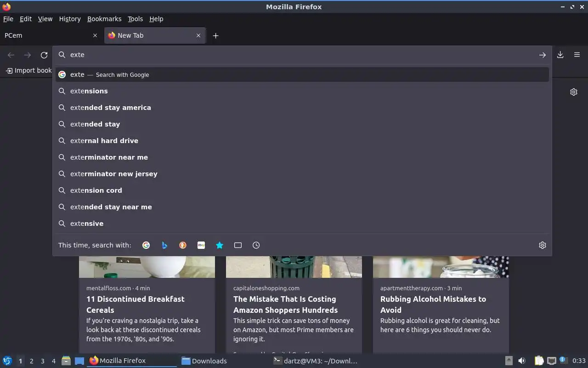The width and height of the screenshot is (588, 368).
Task: Go forward with the forward arrow
Action: click(28, 55)
